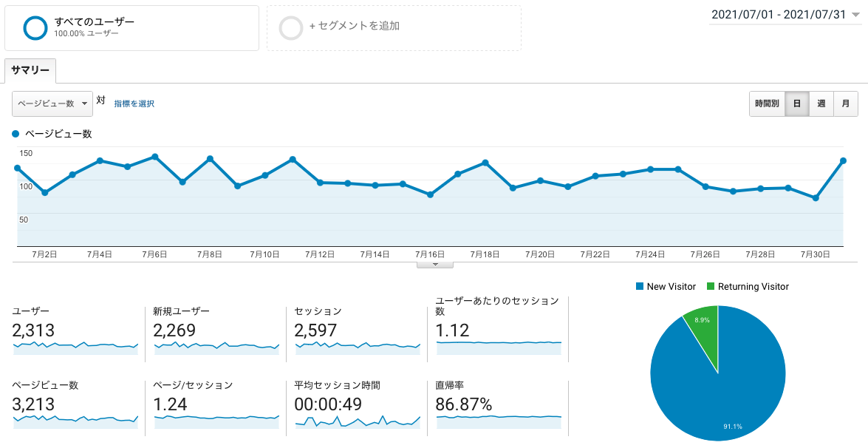The height and width of the screenshot is (448, 868).
Task: Click the arrow beside the date range
Action: pyautogui.click(x=855, y=16)
